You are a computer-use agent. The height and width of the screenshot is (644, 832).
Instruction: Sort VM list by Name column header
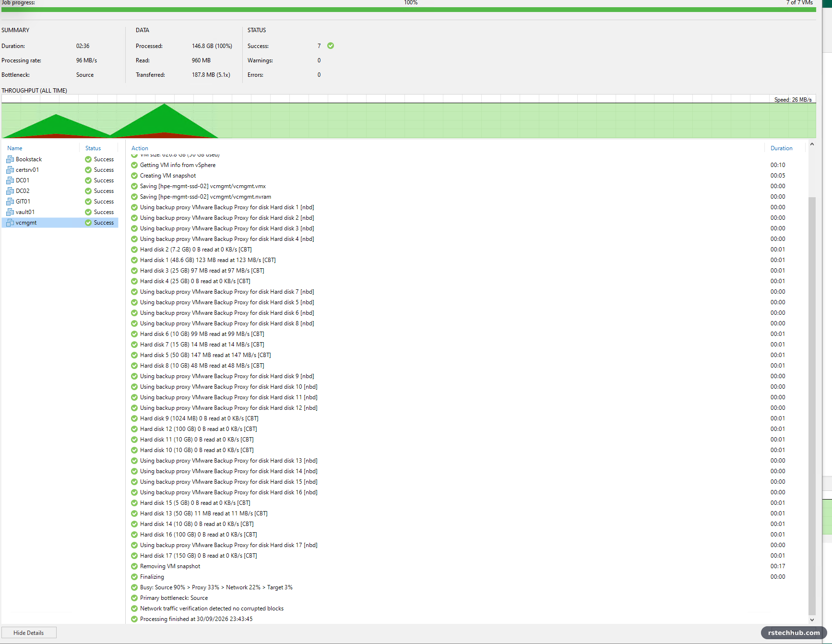[x=15, y=148]
